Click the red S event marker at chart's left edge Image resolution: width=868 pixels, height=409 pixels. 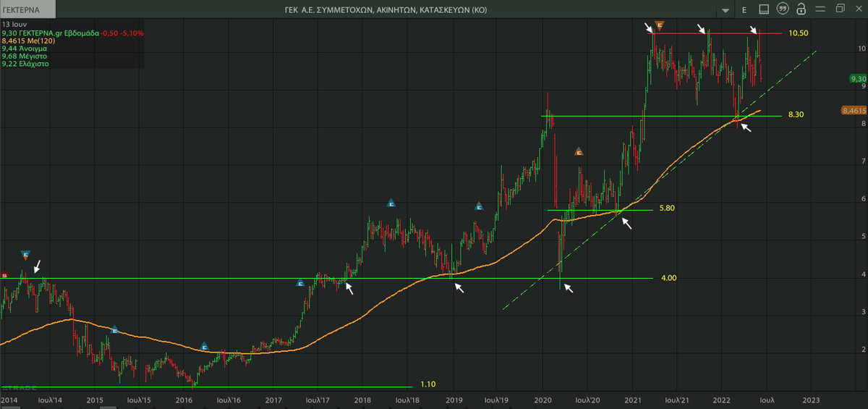coord(4,275)
